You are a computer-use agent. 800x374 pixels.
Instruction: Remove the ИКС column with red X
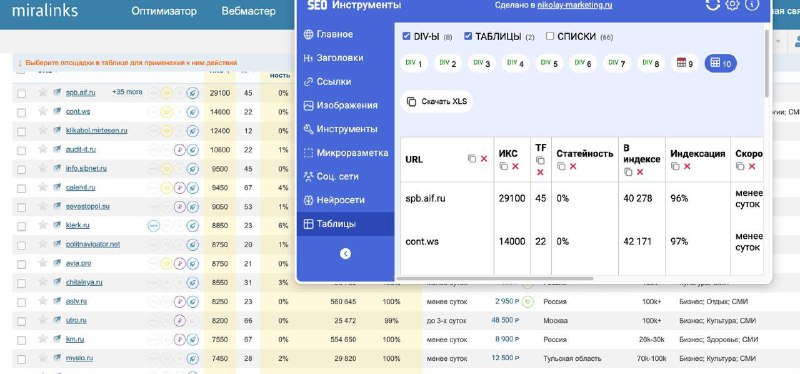(515, 166)
